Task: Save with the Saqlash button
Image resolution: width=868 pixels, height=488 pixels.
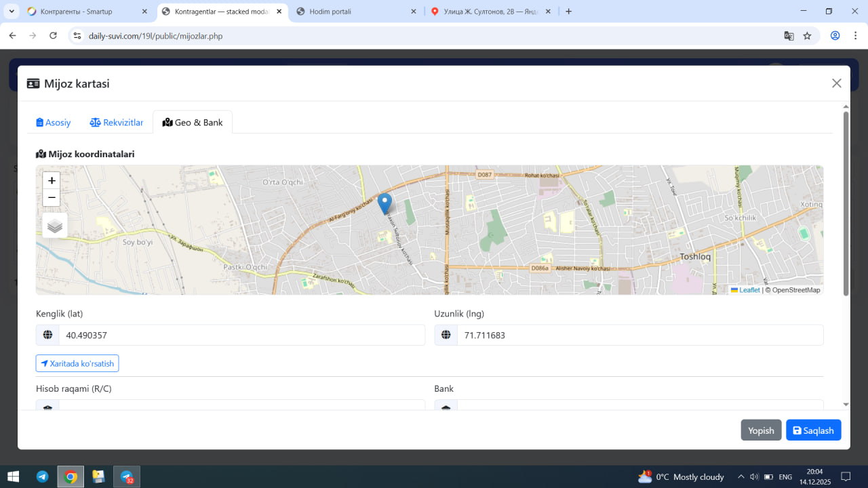Action: (813, 430)
